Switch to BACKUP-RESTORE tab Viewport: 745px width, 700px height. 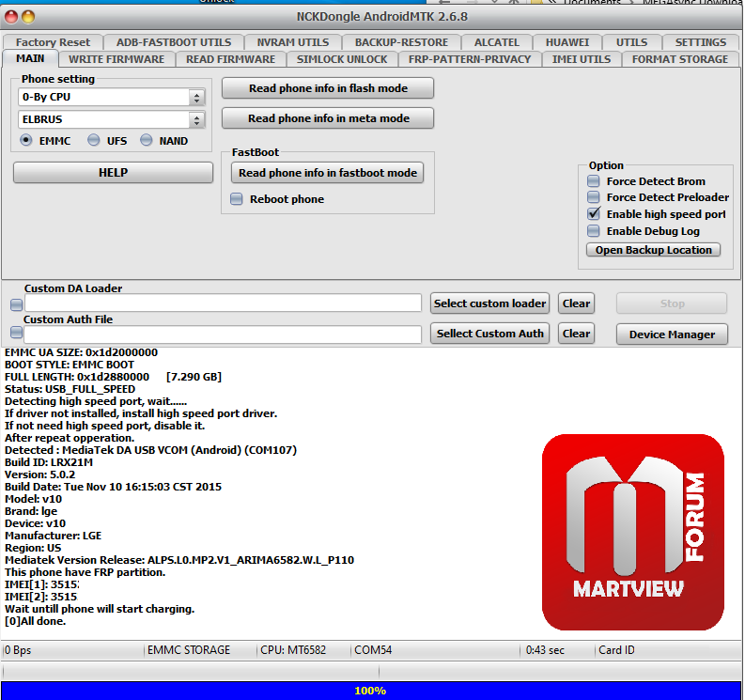point(401,42)
